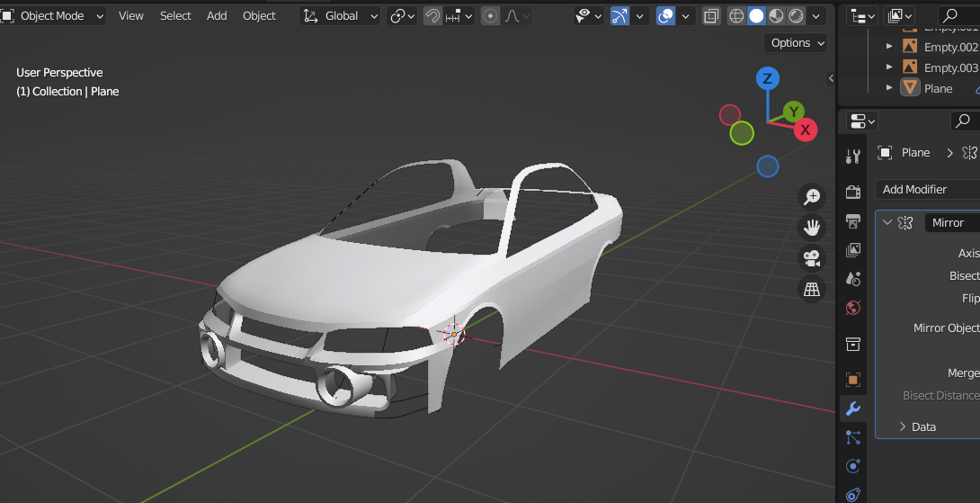
Task: Toggle the viewport gizmos button
Action: [x=619, y=16]
